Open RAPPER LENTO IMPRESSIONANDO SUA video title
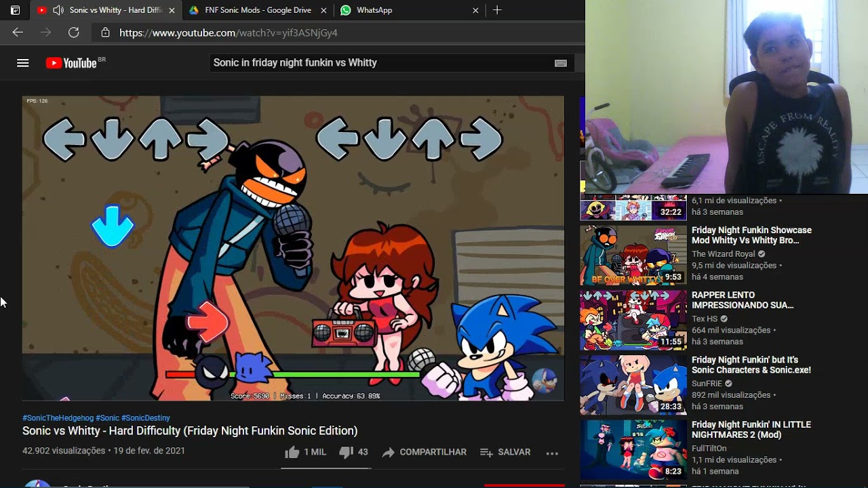This screenshot has width=868, height=488. point(743,300)
